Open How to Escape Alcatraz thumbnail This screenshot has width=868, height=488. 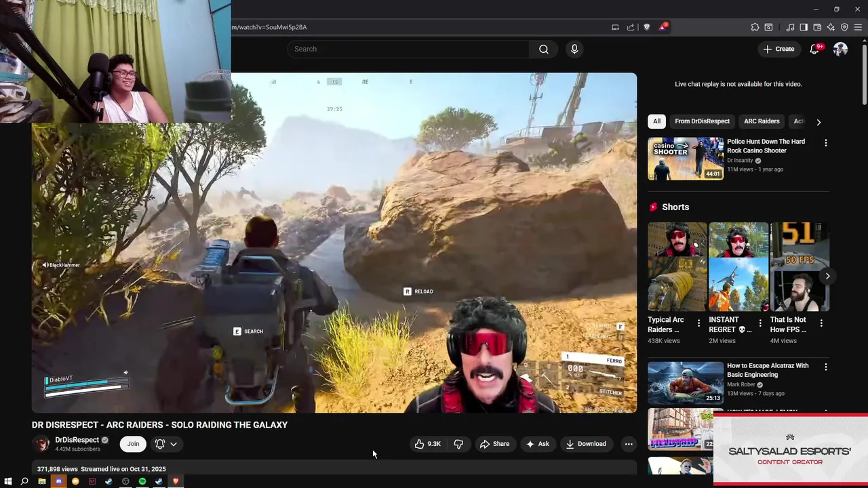tap(686, 383)
